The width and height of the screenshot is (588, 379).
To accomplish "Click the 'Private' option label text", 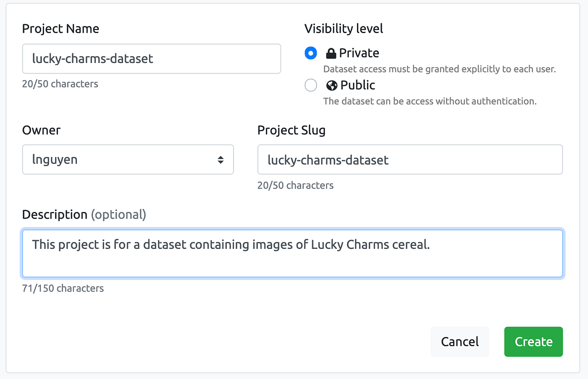I will tap(359, 53).
